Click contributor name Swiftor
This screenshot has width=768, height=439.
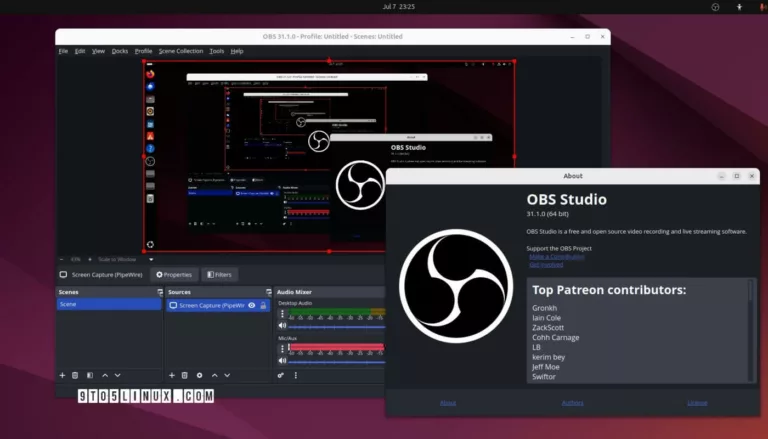(544, 377)
